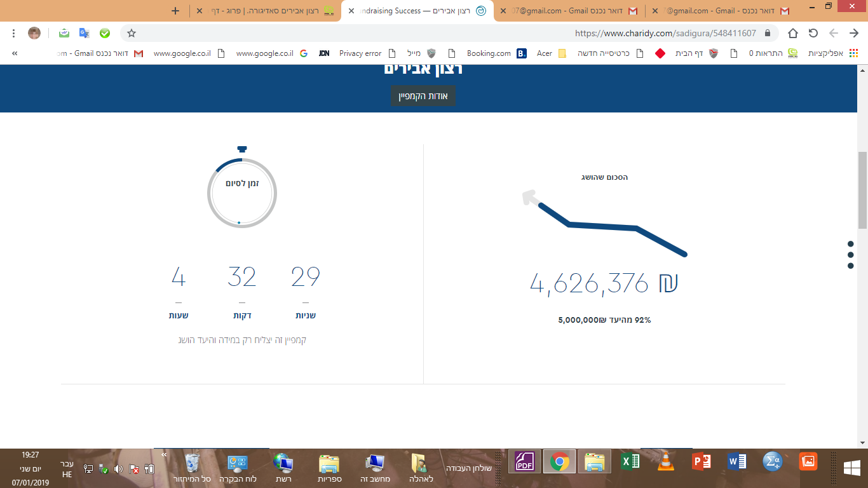Switch to the רצון אבירים סאדיגורה פרוג tab
The height and width of the screenshot is (488, 868).
266,11
